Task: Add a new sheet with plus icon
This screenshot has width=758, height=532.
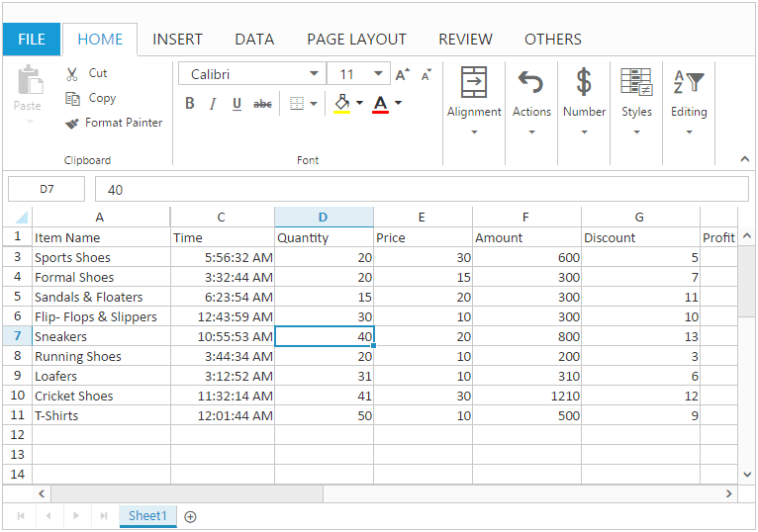Action: point(191,516)
